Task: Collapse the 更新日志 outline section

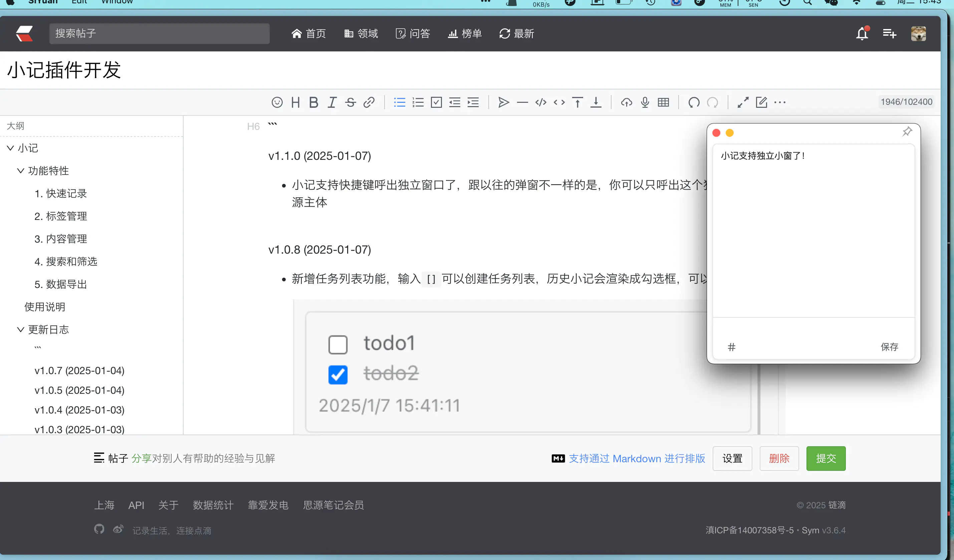Action: pos(21,330)
